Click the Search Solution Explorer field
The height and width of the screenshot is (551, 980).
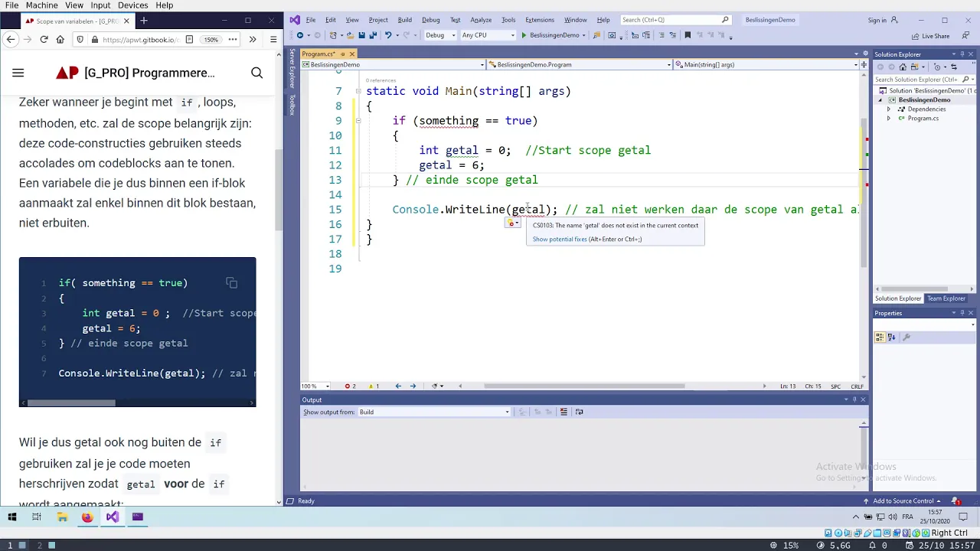[923, 80]
